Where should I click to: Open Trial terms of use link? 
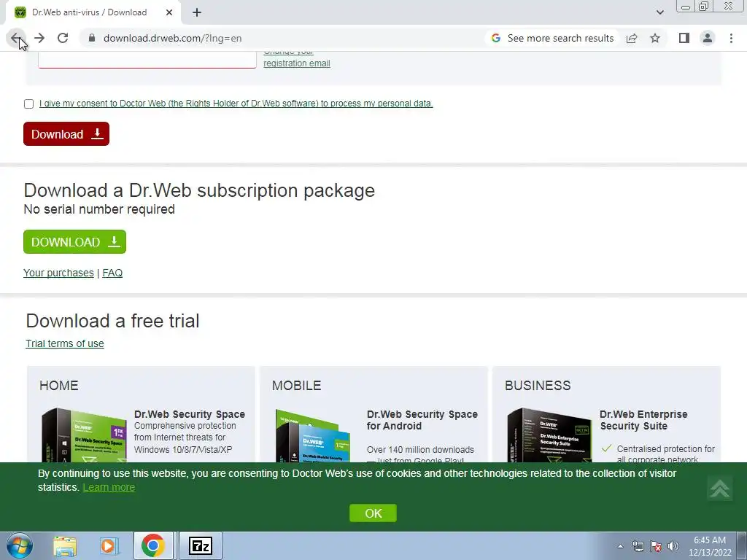pyautogui.click(x=65, y=343)
